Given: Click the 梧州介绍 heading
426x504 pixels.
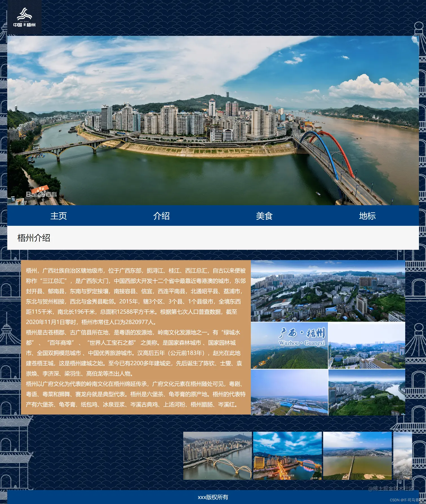Looking at the screenshot, I should pyautogui.click(x=34, y=238).
